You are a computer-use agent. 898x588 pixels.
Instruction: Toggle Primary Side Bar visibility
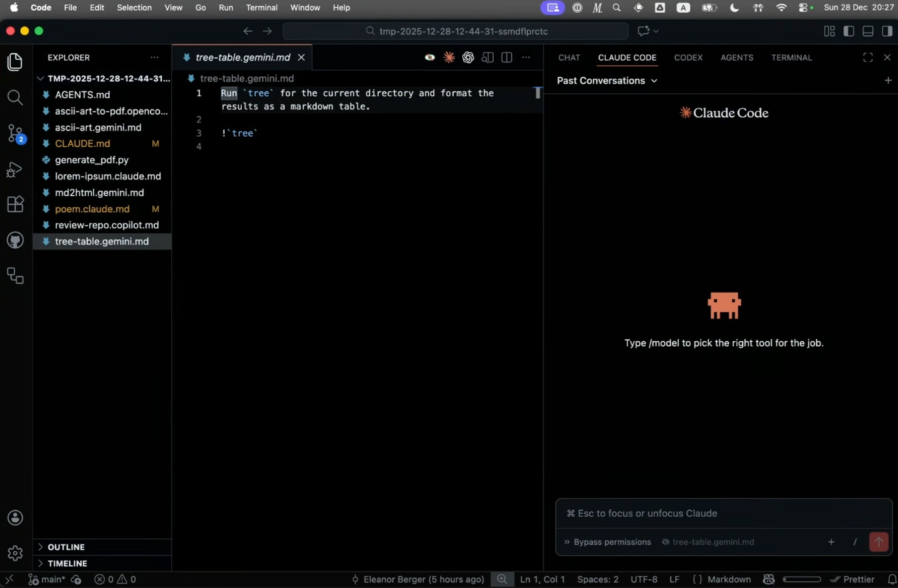coord(849,31)
